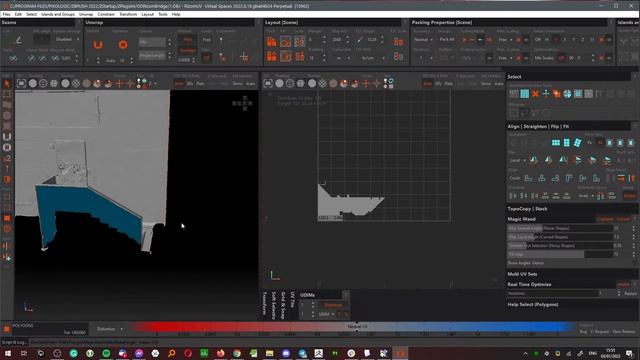This screenshot has height=360, width=640.
Task: Click the checker texture shading icon in 3D view
Action: 76,84
